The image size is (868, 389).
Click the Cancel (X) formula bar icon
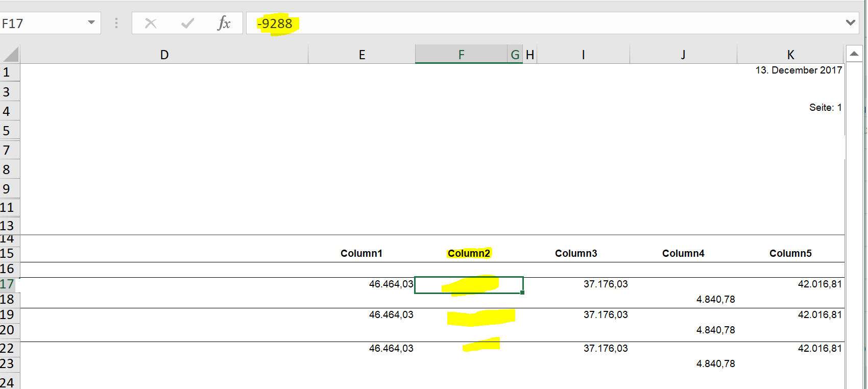coord(151,23)
